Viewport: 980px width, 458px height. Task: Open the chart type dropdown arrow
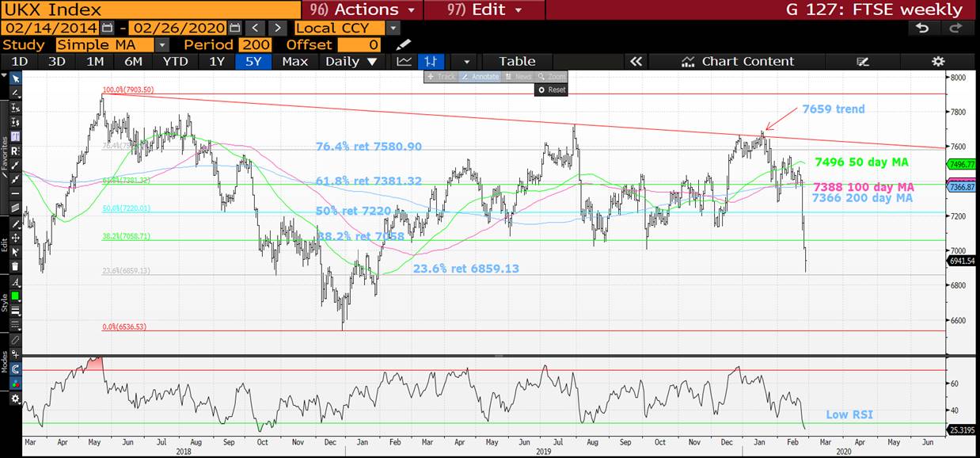(x=466, y=61)
